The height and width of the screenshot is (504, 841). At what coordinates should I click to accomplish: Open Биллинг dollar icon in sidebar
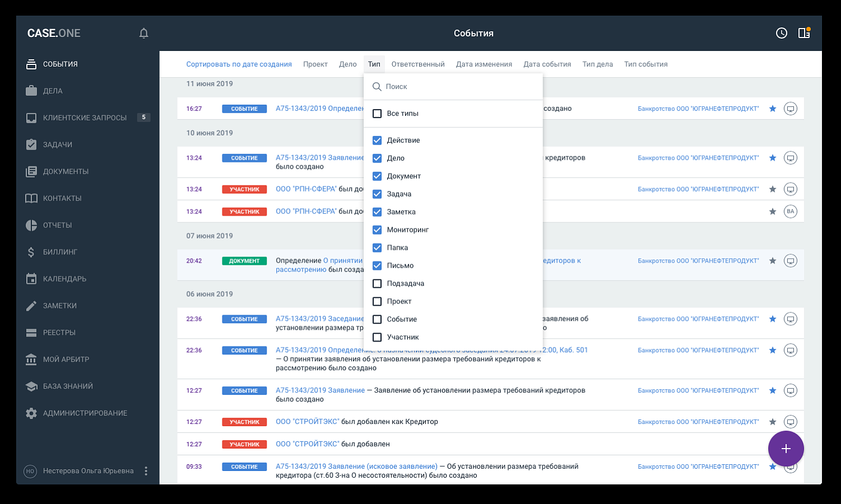pyautogui.click(x=31, y=252)
